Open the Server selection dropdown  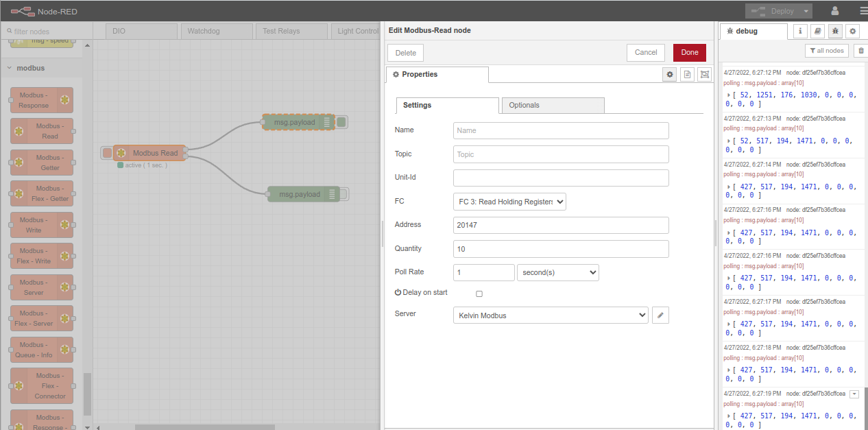tap(551, 315)
